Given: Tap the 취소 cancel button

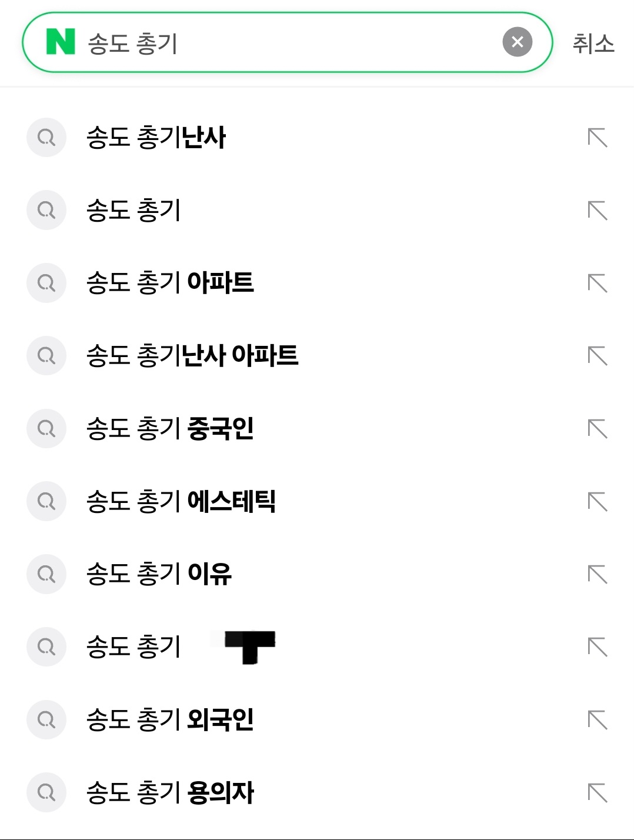Looking at the screenshot, I should [x=593, y=44].
